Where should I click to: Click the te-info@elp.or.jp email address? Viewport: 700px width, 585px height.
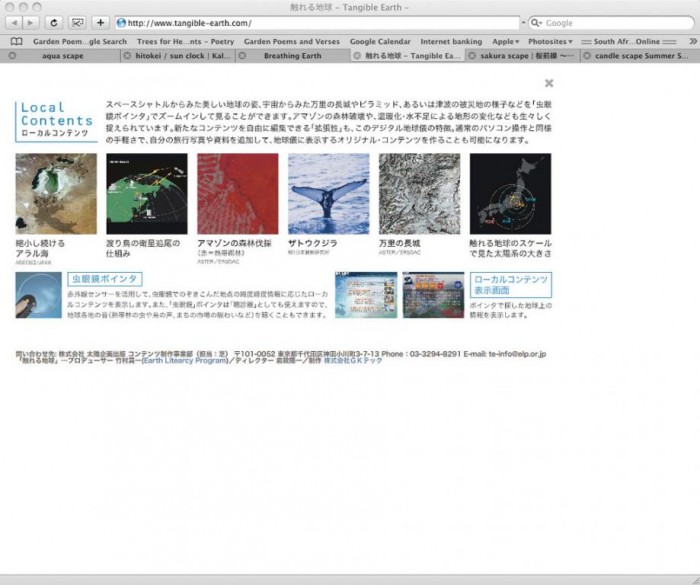pos(517,354)
